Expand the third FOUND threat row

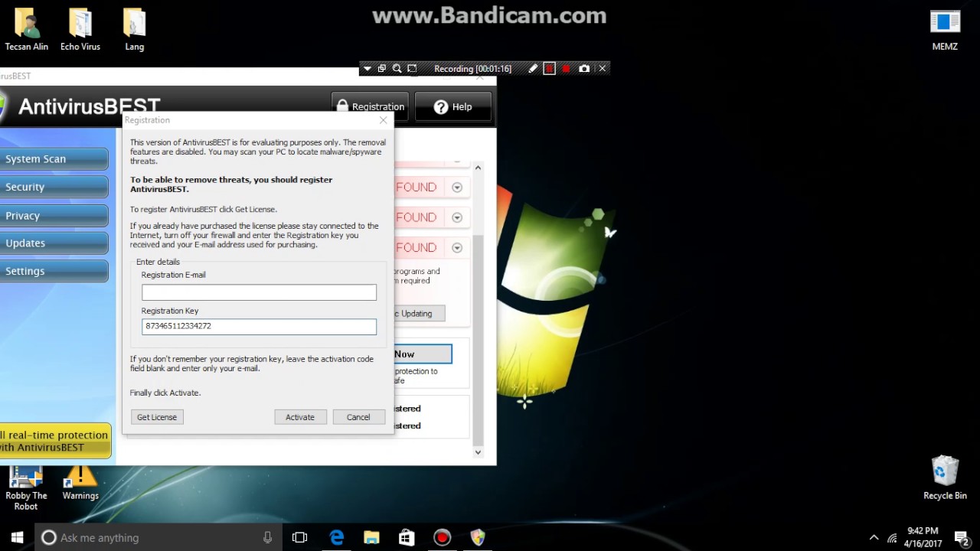click(457, 248)
